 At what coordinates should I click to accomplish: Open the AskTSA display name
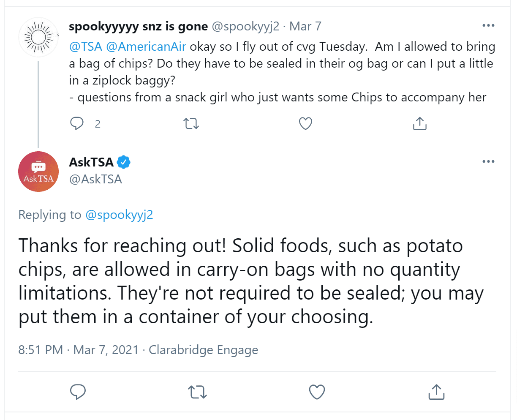pyautogui.click(x=91, y=162)
